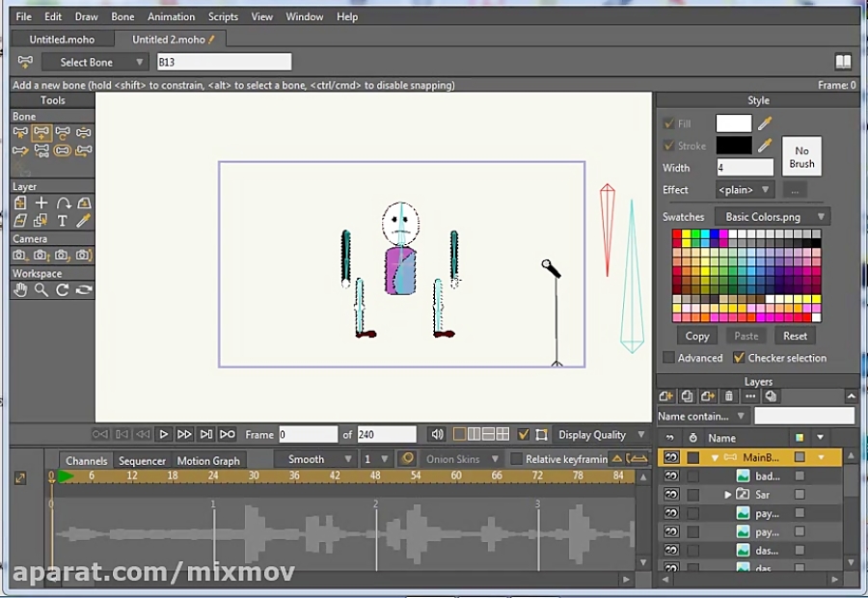Click the Paste style button
The image size is (868, 598).
(746, 336)
